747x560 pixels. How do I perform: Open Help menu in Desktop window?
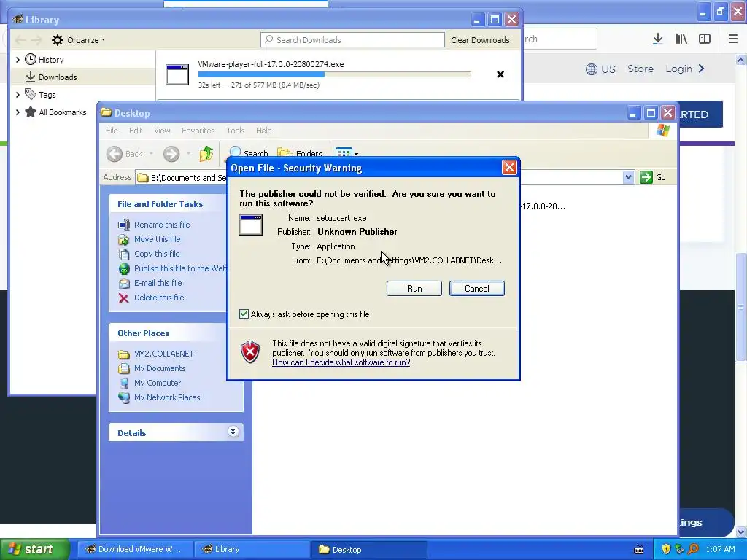tap(263, 131)
